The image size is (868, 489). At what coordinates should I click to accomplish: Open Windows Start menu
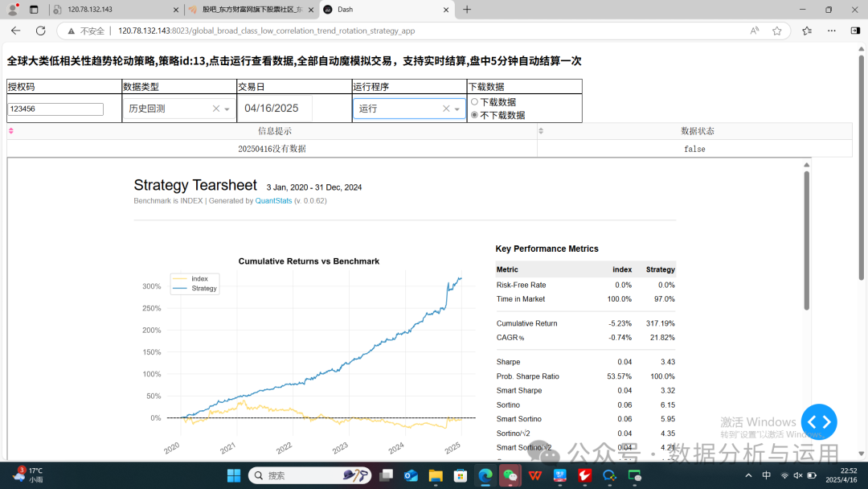point(234,475)
